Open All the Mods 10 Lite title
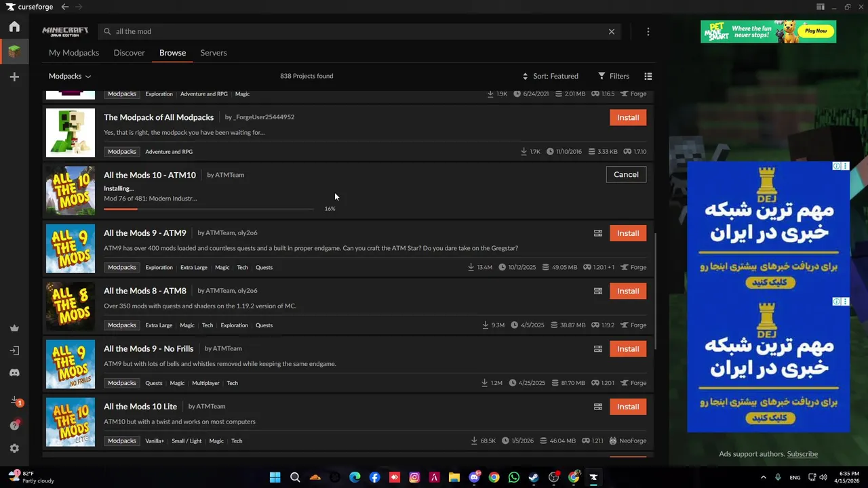Image resolution: width=868 pixels, height=488 pixels. point(140,407)
